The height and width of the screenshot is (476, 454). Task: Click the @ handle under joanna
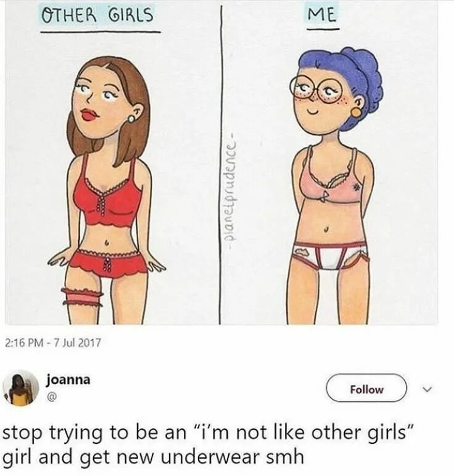click(51, 396)
